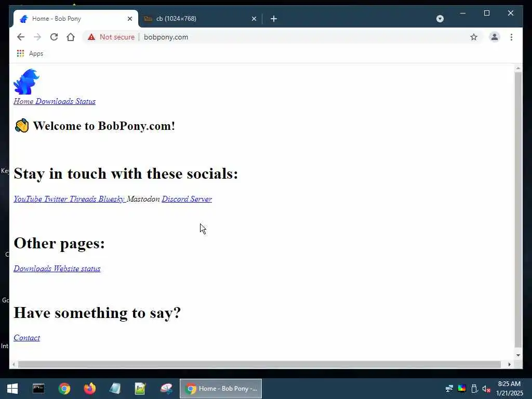Click the colorful display icon in tray
532x399 pixels.
pos(462,389)
